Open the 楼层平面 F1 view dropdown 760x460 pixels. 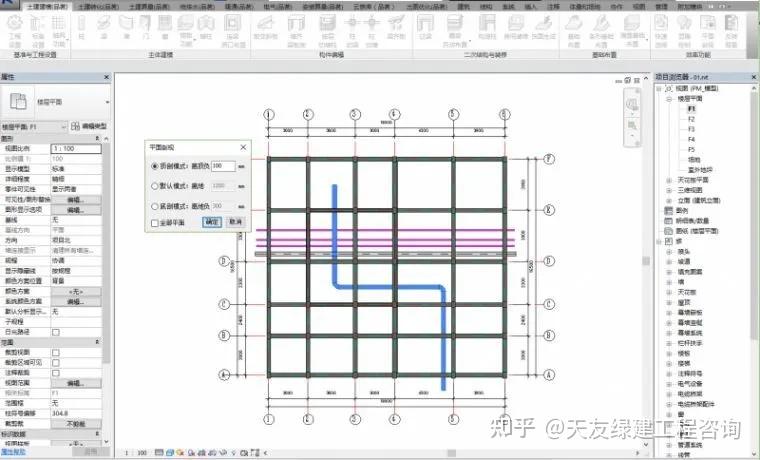34,127
